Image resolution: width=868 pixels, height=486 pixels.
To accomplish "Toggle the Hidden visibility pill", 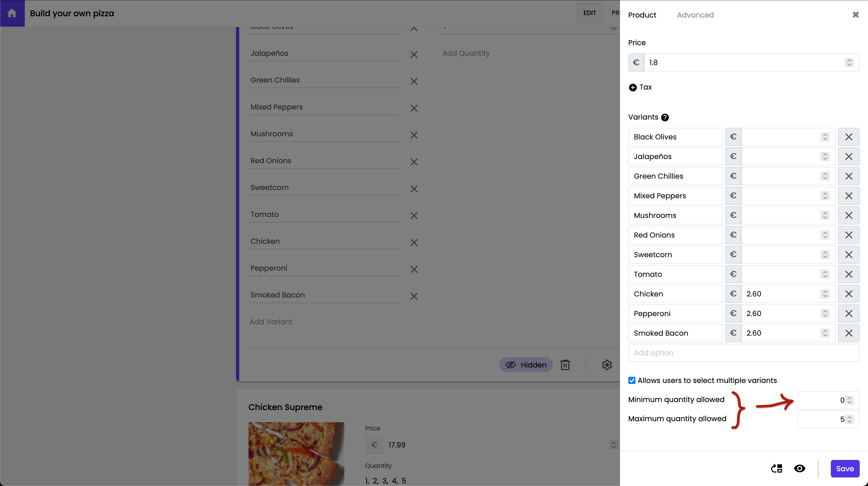I will click(x=526, y=365).
